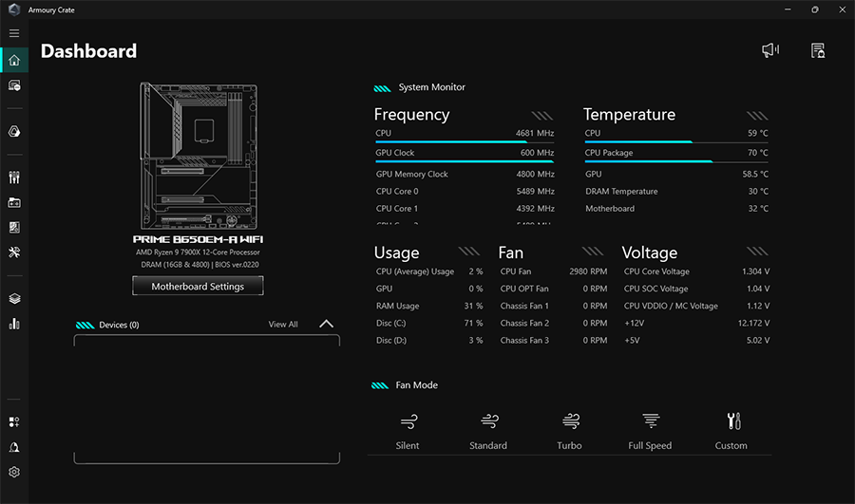Open the Content Platform sidebar icon
Image resolution: width=855 pixels, height=504 pixels.
[x=14, y=421]
